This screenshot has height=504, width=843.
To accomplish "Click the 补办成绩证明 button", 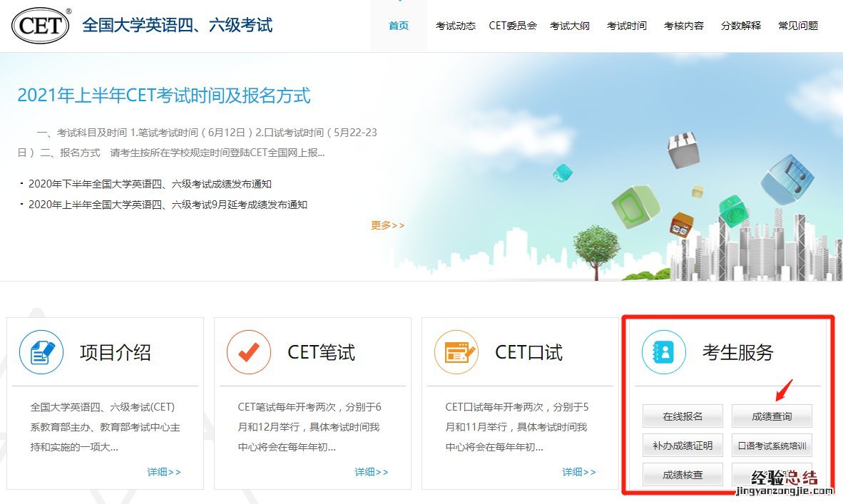I will click(x=683, y=446).
